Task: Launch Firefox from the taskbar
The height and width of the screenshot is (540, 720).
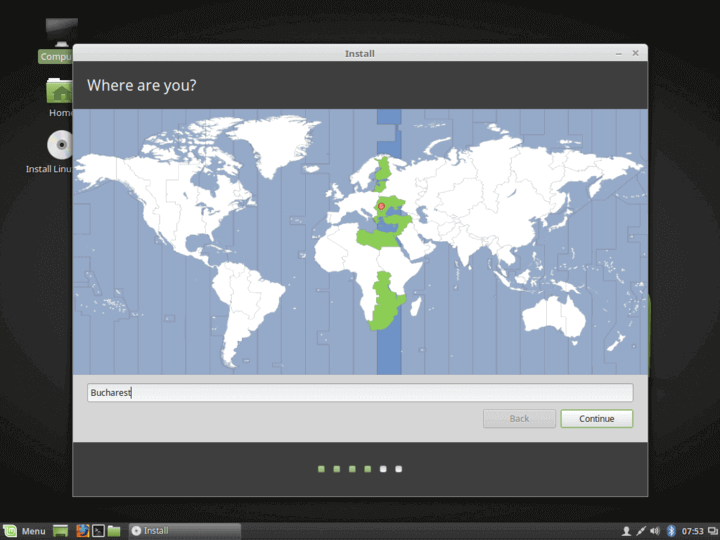Action: 83,531
